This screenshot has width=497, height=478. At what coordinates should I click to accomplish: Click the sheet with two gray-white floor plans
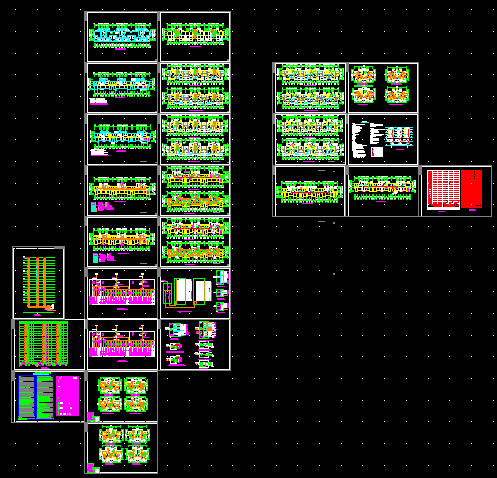pyautogui.click(x=195, y=139)
